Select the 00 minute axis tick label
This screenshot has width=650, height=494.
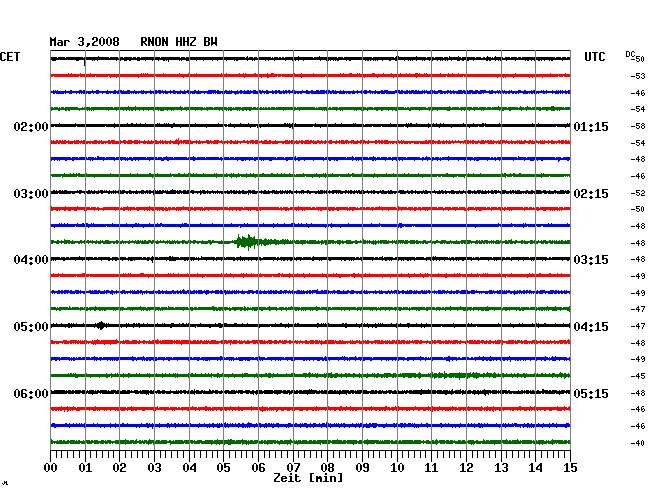click(x=51, y=467)
